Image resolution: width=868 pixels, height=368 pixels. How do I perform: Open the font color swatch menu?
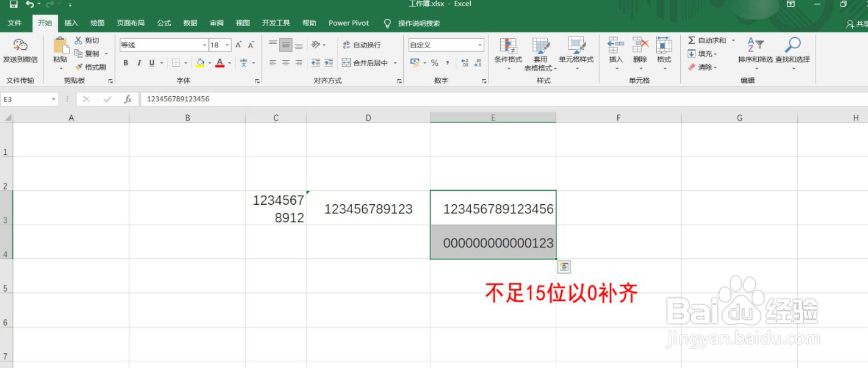tap(229, 62)
